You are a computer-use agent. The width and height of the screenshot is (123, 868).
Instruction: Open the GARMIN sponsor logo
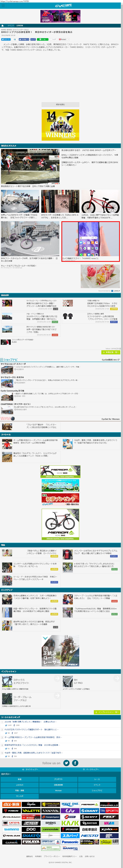pos(12,842)
